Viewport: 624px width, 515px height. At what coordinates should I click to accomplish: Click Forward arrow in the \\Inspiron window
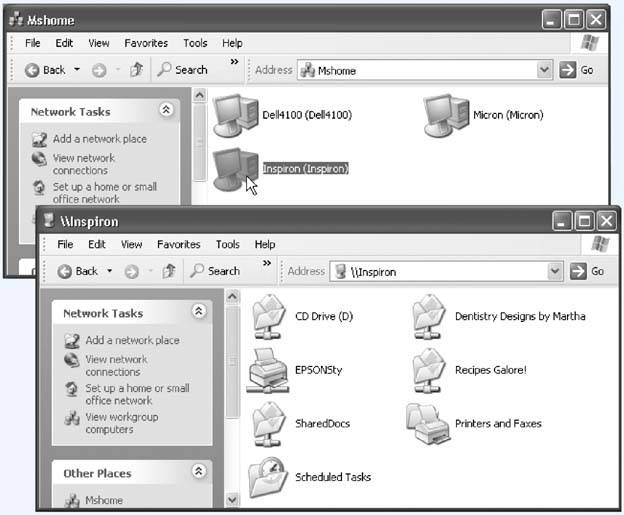coord(131,272)
